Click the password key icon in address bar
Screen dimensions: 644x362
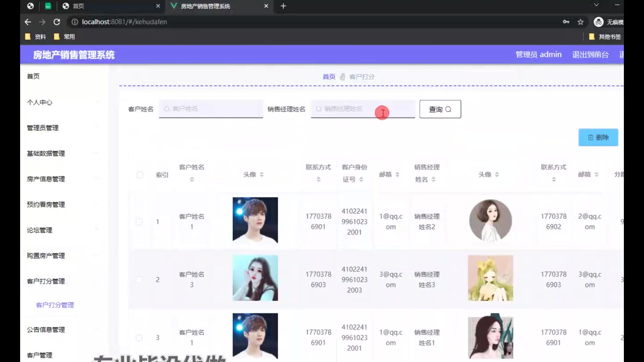click(566, 22)
